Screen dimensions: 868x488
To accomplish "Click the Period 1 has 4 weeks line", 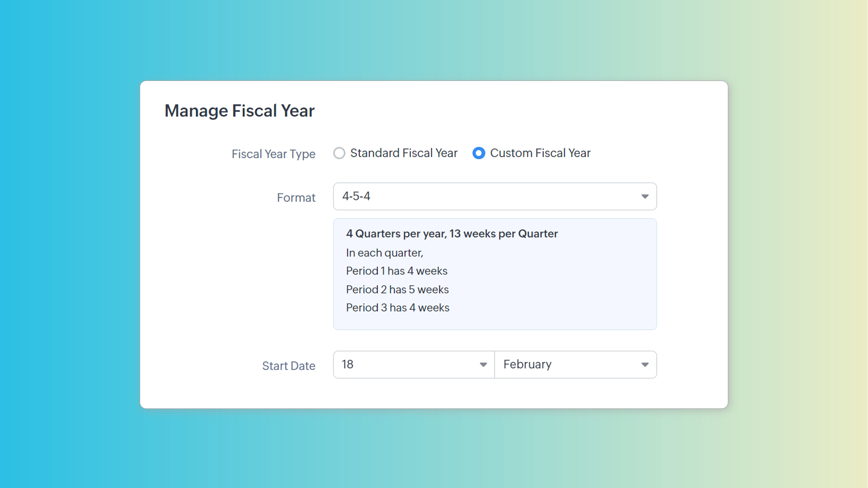I will tap(396, 271).
